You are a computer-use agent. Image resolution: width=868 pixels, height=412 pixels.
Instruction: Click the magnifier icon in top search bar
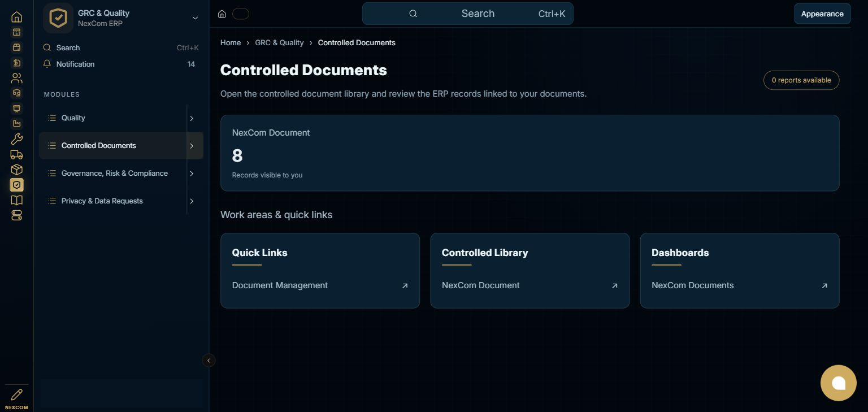coord(413,14)
